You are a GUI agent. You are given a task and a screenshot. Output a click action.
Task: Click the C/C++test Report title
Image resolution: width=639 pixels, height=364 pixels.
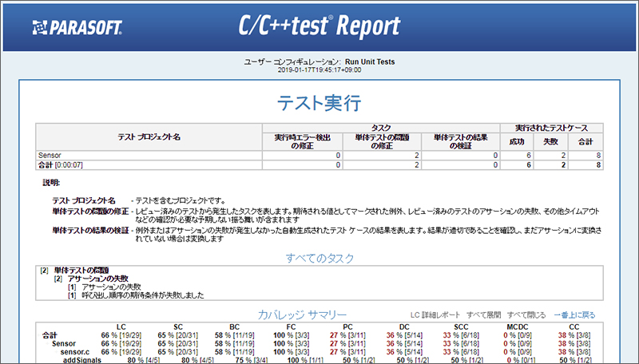tap(319, 26)
